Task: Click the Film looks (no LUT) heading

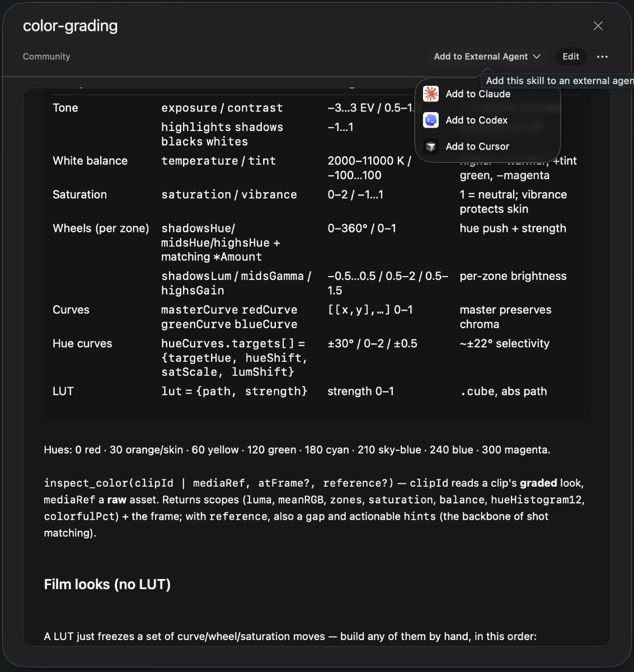Action: [107, 584]
